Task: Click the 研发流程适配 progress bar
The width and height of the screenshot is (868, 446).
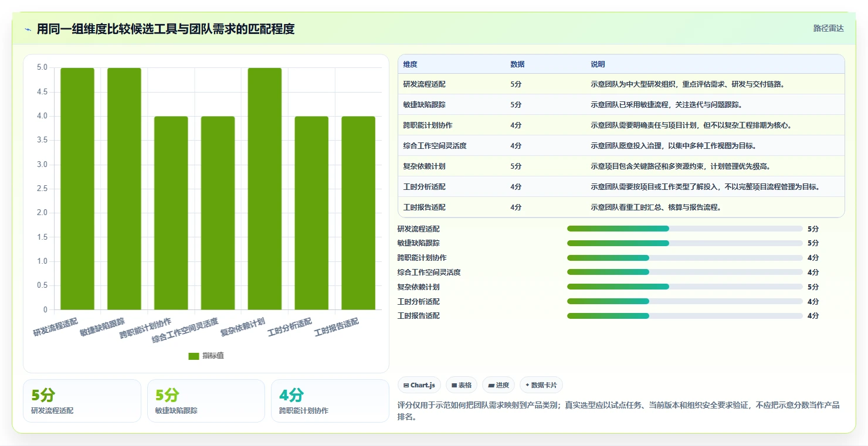Action: 684,229
